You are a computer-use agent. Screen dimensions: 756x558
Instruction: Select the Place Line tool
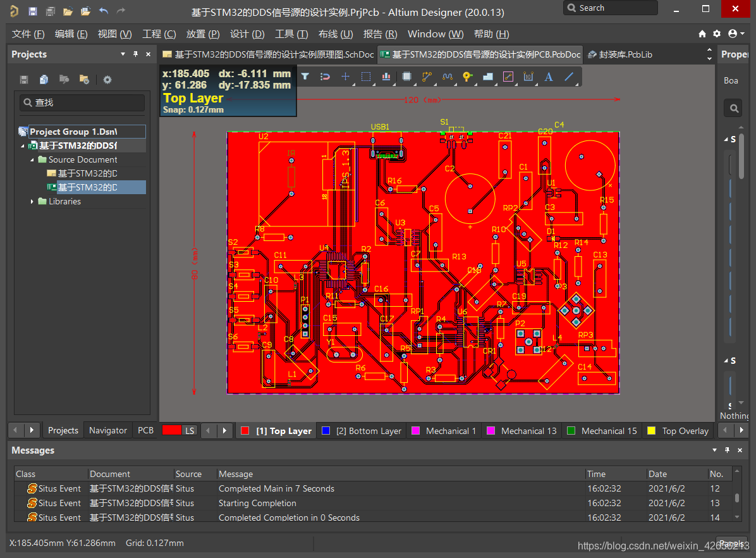pos(570,77)
